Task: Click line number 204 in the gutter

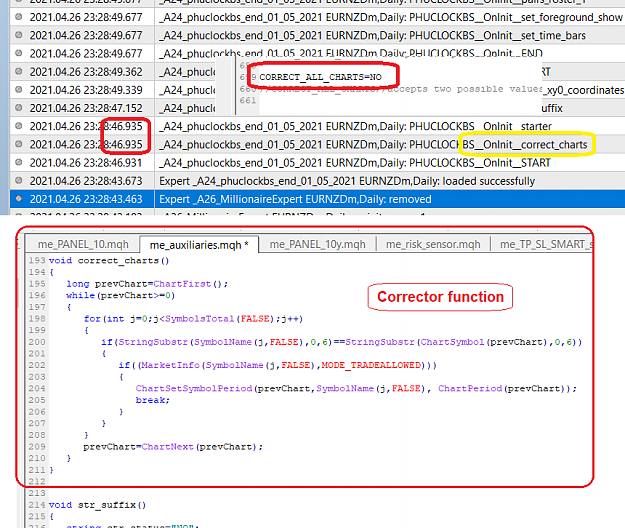Action: pyautogui.click(x=37, y=388)
